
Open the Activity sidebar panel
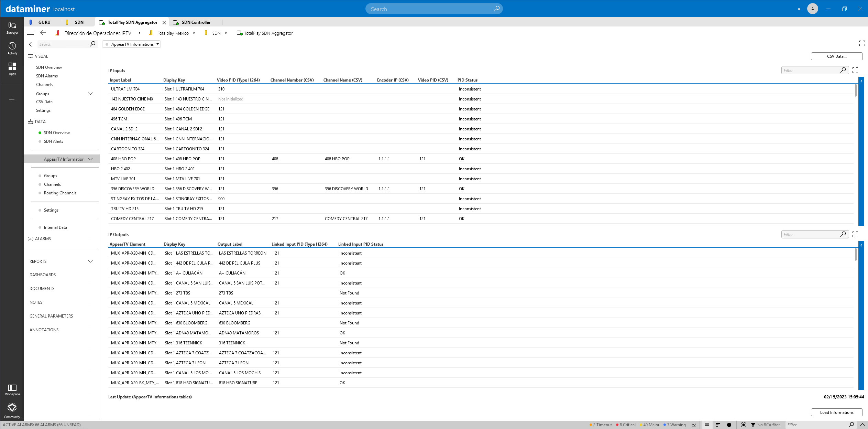[12, 48]
